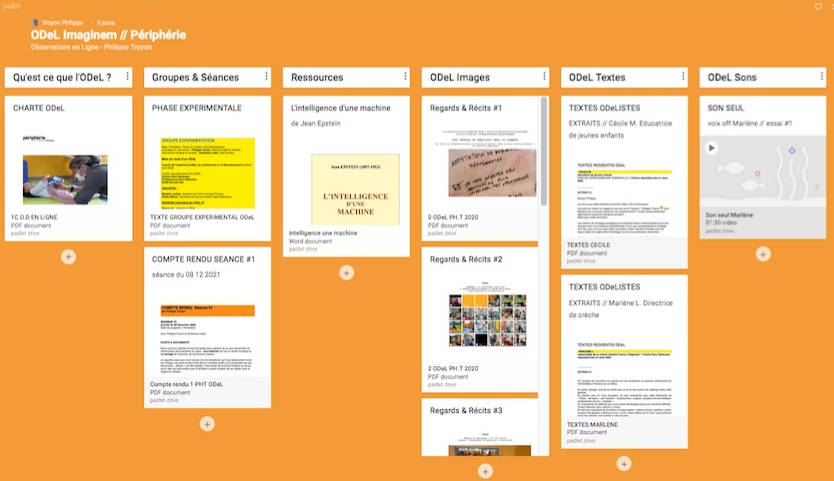
Task: Open the three-dot menu of Groupes & Séances column
Action: (266, 77)
